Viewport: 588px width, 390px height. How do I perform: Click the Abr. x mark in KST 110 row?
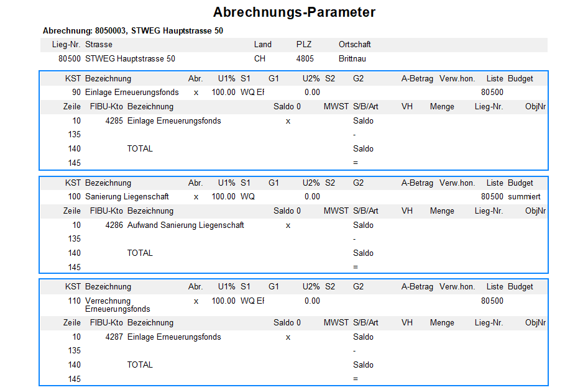point(196,301)
